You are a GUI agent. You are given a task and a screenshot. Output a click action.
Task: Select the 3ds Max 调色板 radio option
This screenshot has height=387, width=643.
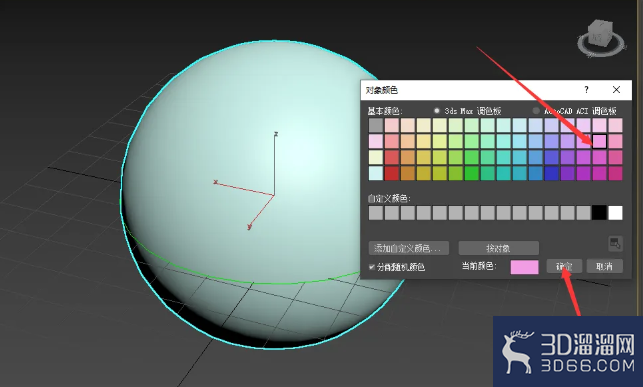[437, 111]
